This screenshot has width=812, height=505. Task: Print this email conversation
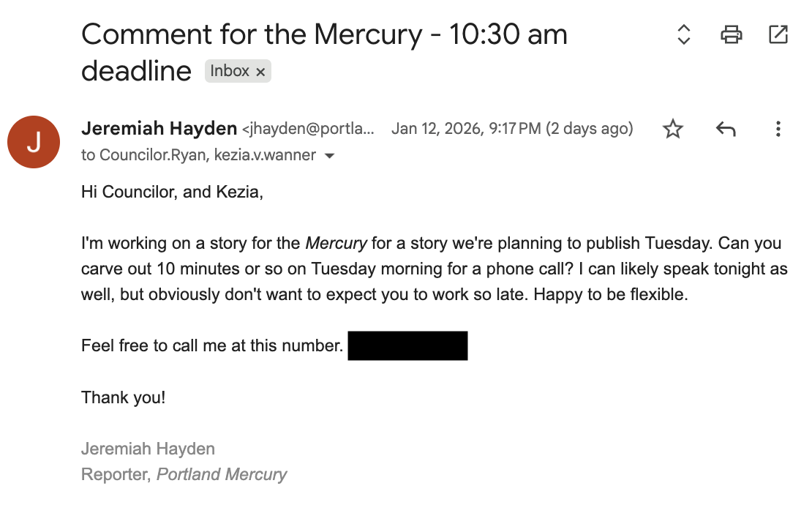click(731, 34)
